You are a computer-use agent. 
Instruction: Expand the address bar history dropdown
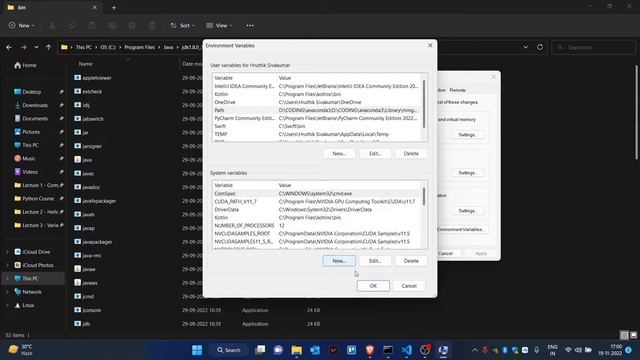click(526, 47)
